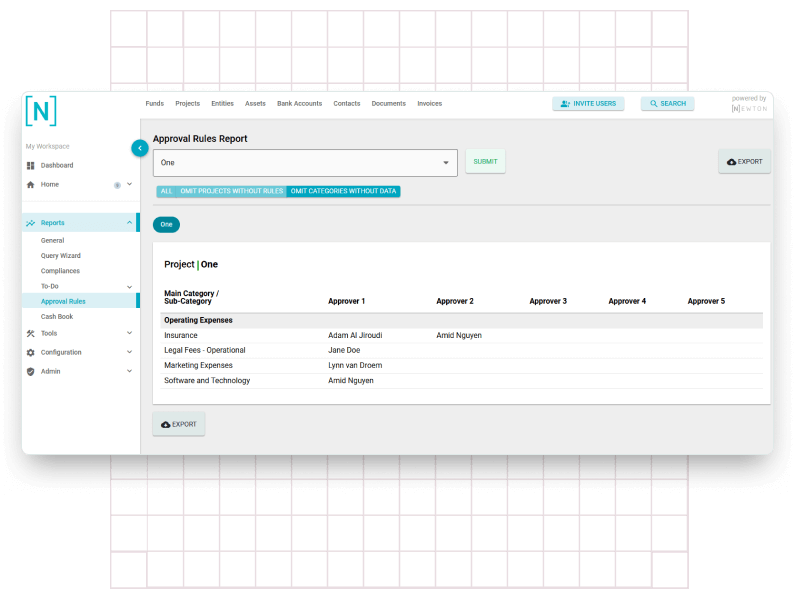Image resolution: width=800 pixels, height=600 pixels.
Task: Collapse the Reports section chevron
Action: (x=129, y=223)
